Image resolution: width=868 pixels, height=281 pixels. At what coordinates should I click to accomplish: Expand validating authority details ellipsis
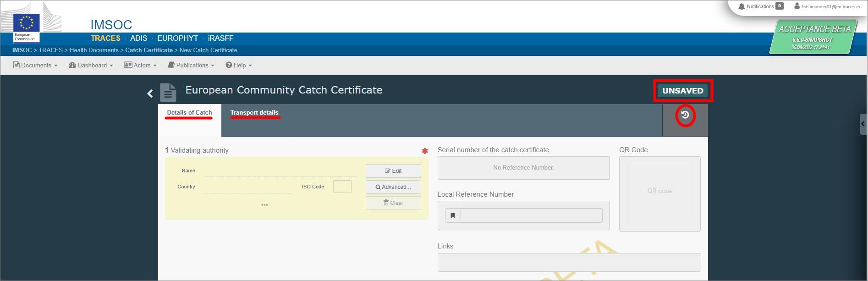264,205
